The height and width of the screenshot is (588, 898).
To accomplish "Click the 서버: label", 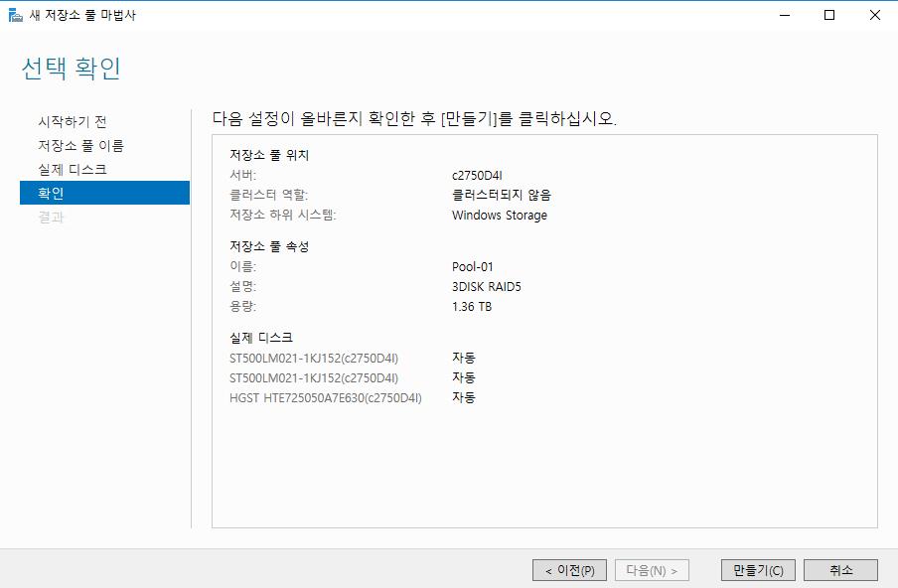I will pos(242,175).
